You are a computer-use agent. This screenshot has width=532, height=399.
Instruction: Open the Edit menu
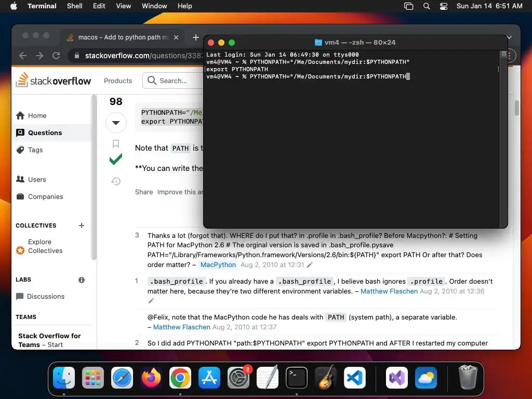coord(99,6)
